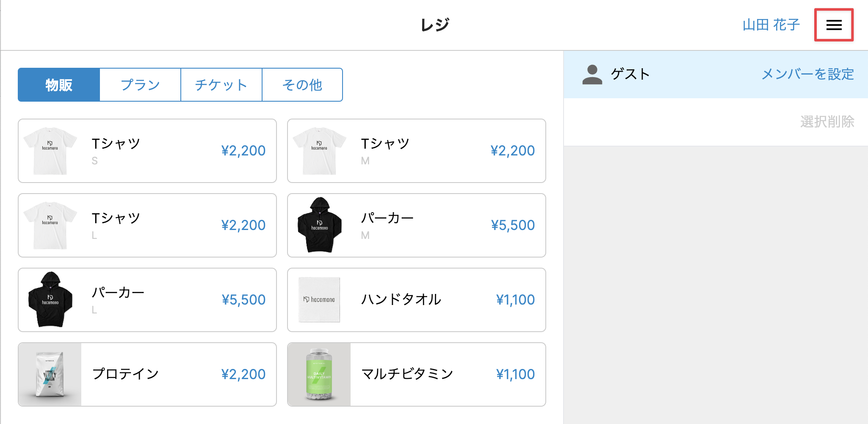Switch to the その他 tab
The height and width of the screenshot is (424, 868).
(x=302, y=85)
